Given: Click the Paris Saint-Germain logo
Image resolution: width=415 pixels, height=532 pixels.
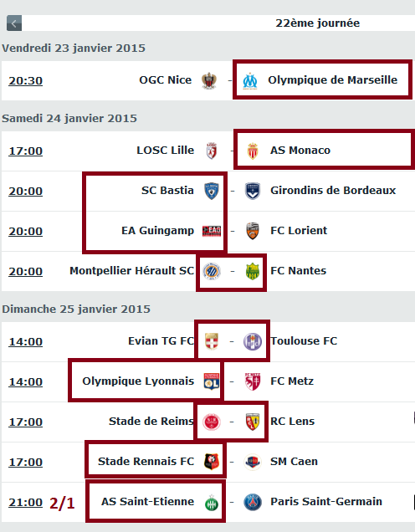Looking at the screenshot, I should (253, 502).
